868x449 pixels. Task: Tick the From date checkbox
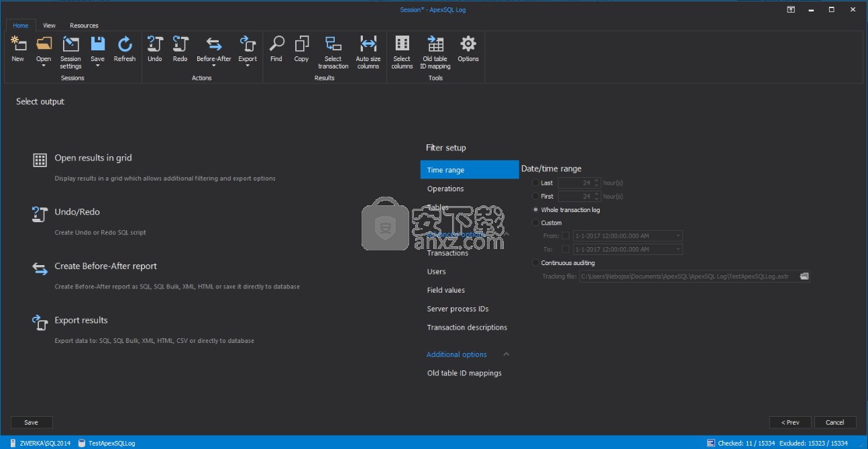565,236
